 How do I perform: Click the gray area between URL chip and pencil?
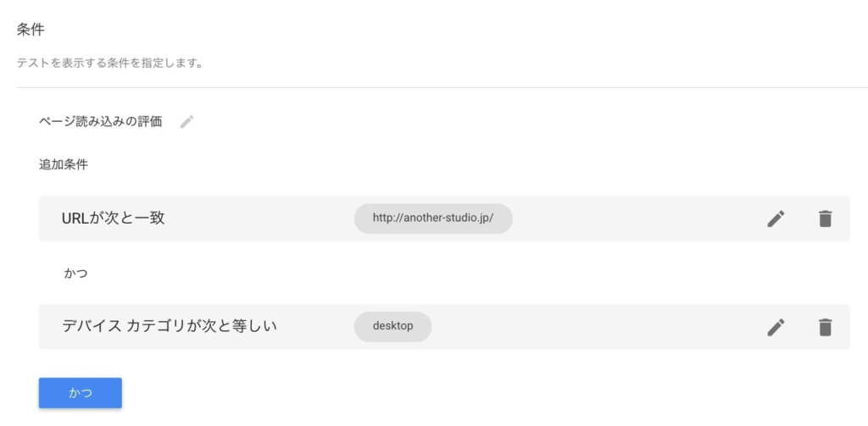click(x=639, y=219)
